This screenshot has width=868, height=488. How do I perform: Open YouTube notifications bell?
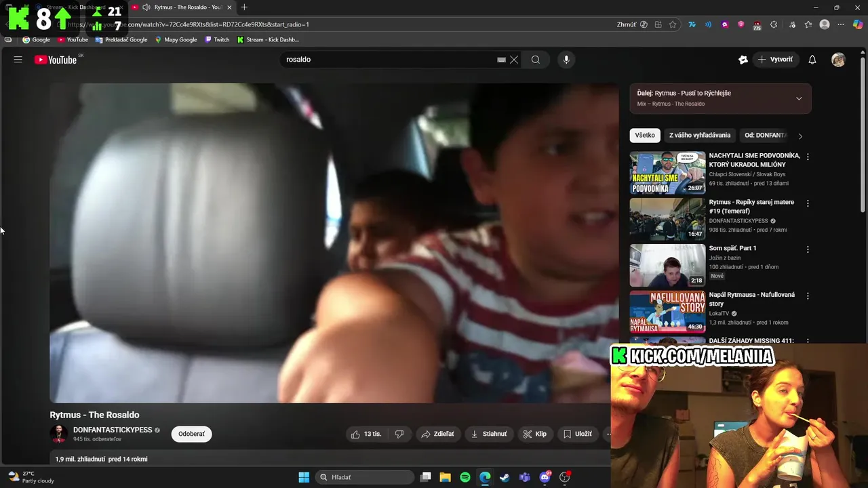coord(812,60)
